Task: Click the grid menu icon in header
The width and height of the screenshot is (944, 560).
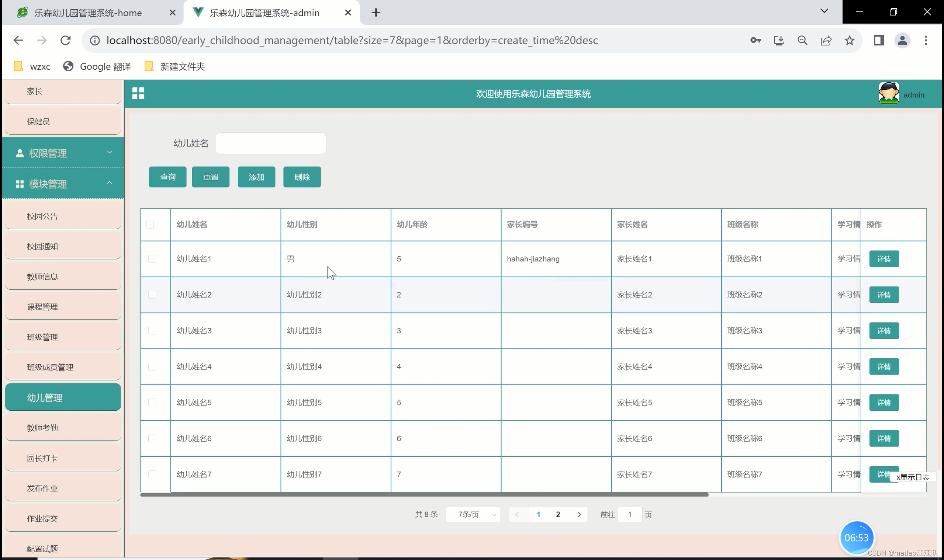Action: coord(138,93)
